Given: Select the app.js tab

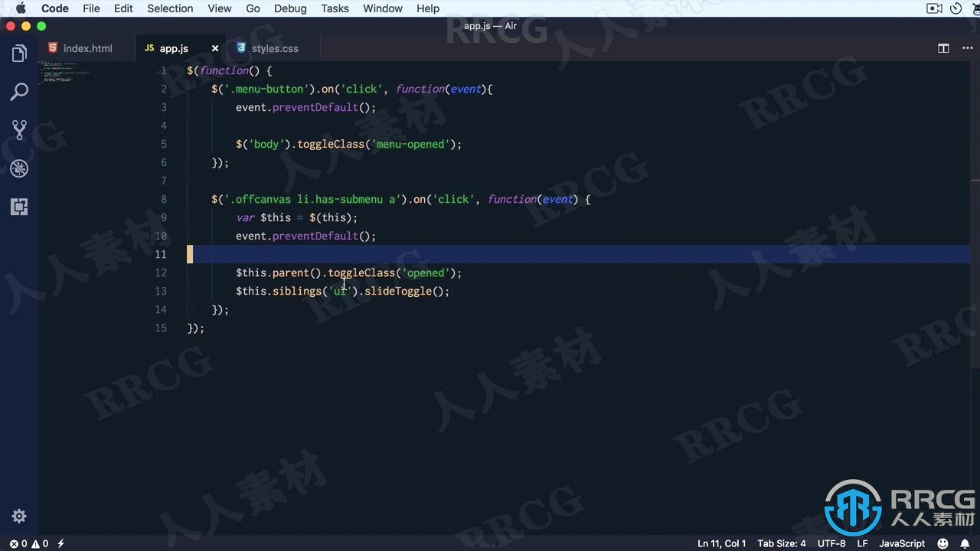Looking at the screenshot, I should 174,48.
